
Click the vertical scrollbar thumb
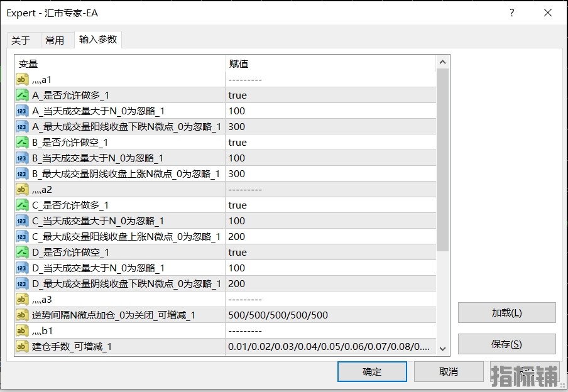442,160
